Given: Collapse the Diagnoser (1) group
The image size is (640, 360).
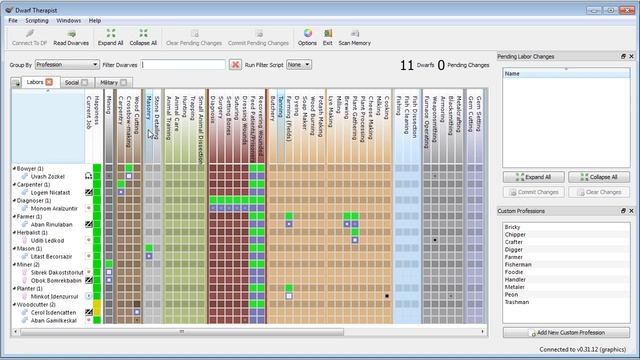Looking at the screenshot, I should click(14, 200).
